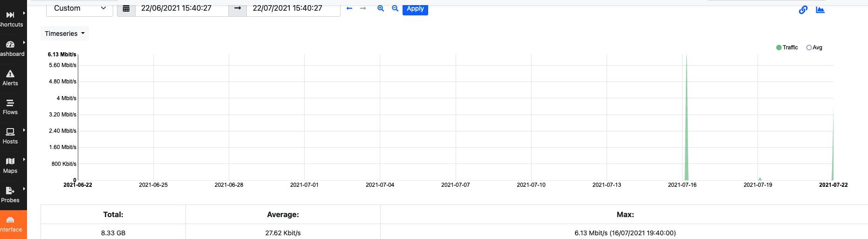Expand the Probes submenu arrow
868x239 pixels.
pos(24,189)
